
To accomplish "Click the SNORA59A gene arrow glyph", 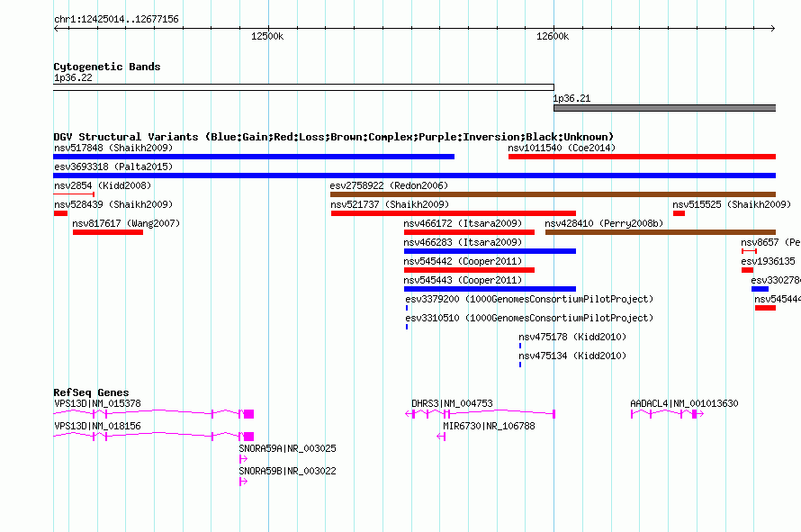I will pyautogui.click(x=243, y=459).
